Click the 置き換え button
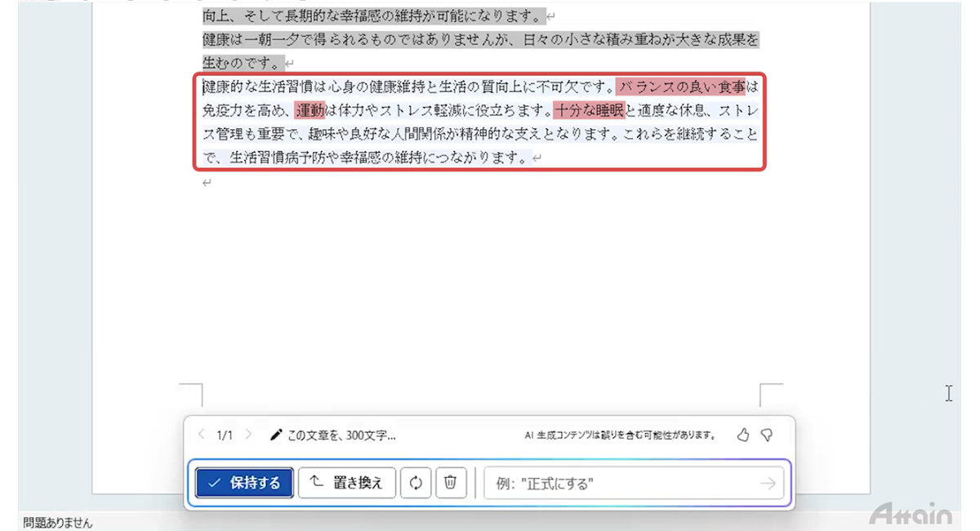Image resolution: width=980 pixels, height=531 pixels. click(x=347, y=483)
